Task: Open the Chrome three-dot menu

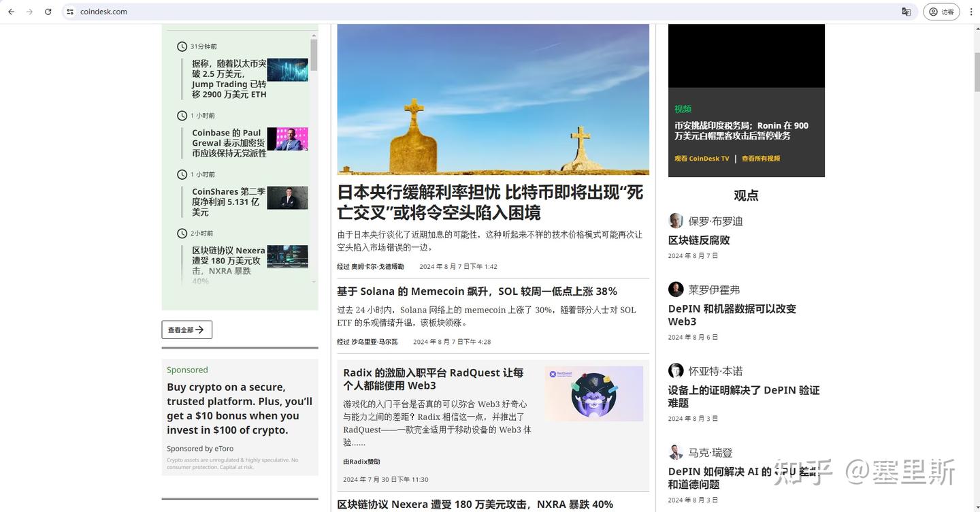Action: pos(971,12)
